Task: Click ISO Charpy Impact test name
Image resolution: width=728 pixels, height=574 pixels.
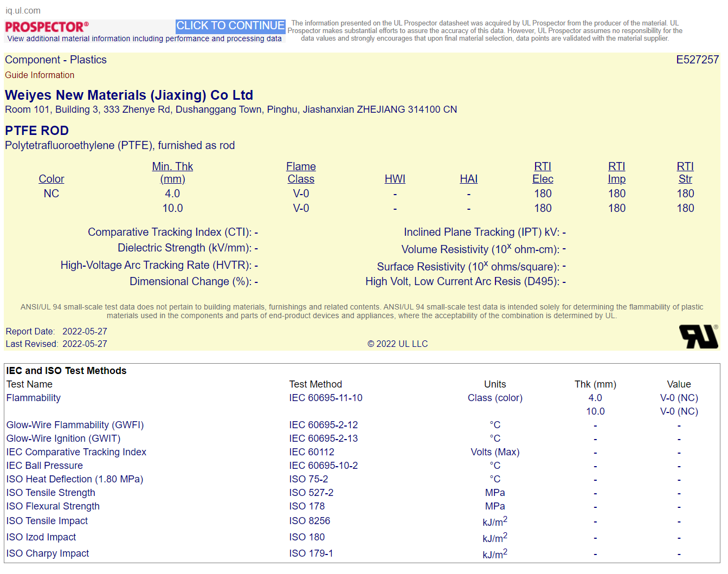Action: 48,553
